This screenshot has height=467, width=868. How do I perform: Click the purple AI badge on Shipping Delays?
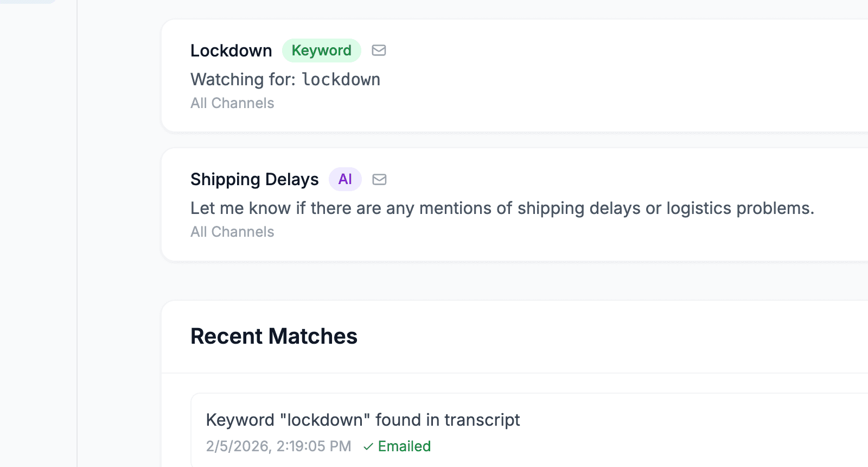(x=344, y=179)
